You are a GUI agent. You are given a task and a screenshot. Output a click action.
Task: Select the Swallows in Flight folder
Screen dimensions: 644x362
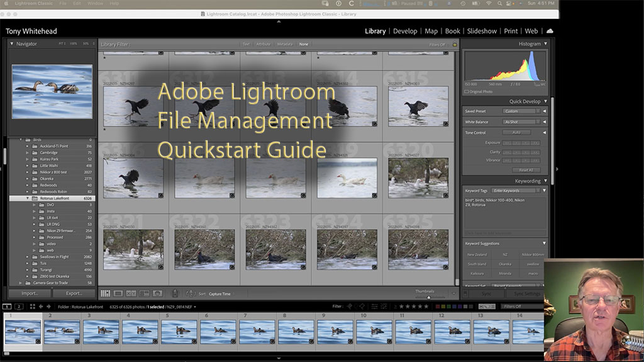pos(55,257)
